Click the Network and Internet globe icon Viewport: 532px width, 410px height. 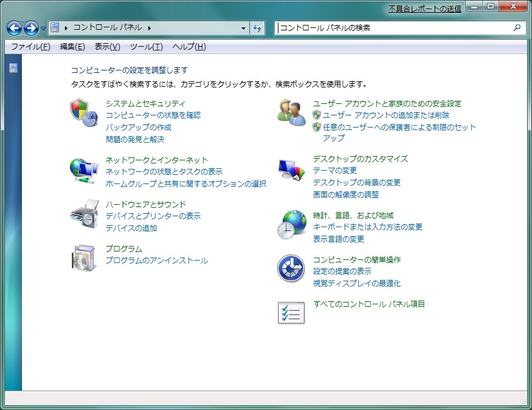point(84,171)
